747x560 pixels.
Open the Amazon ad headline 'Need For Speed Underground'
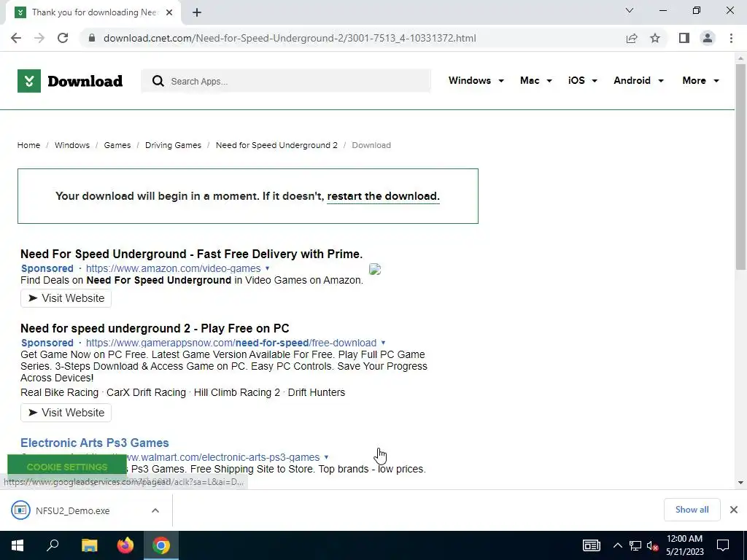coord(192,254)
